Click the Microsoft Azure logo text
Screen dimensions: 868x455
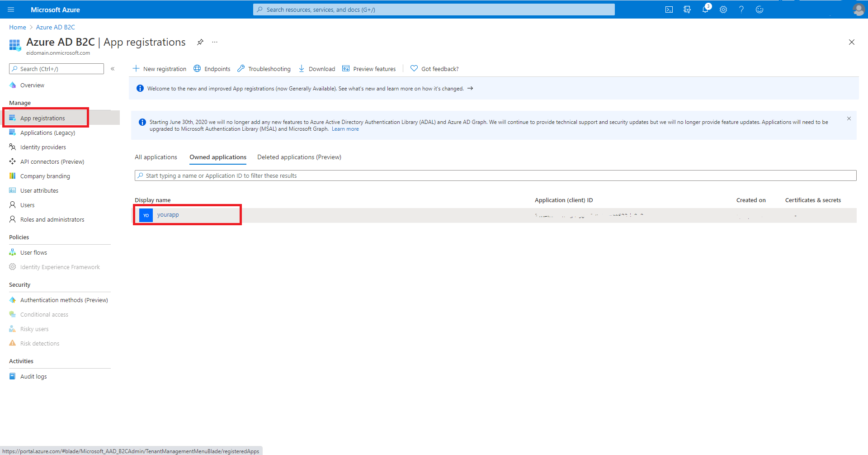click(55, 9)
